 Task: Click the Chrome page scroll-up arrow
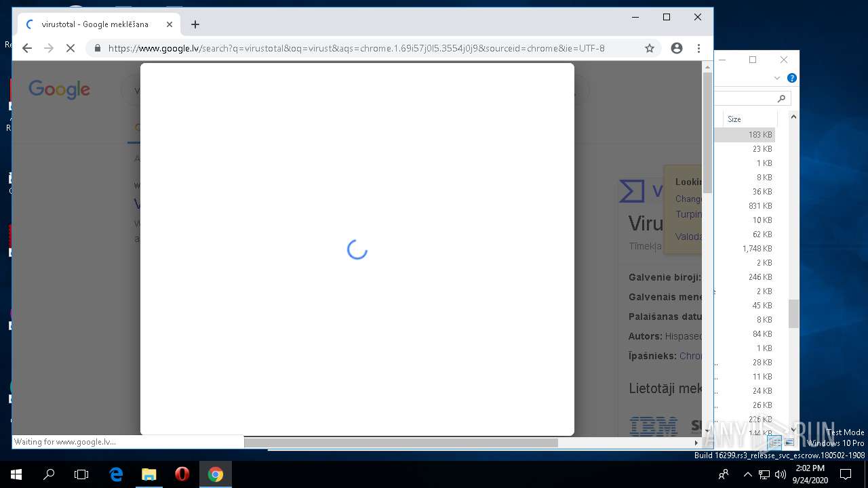coord(707,66)
